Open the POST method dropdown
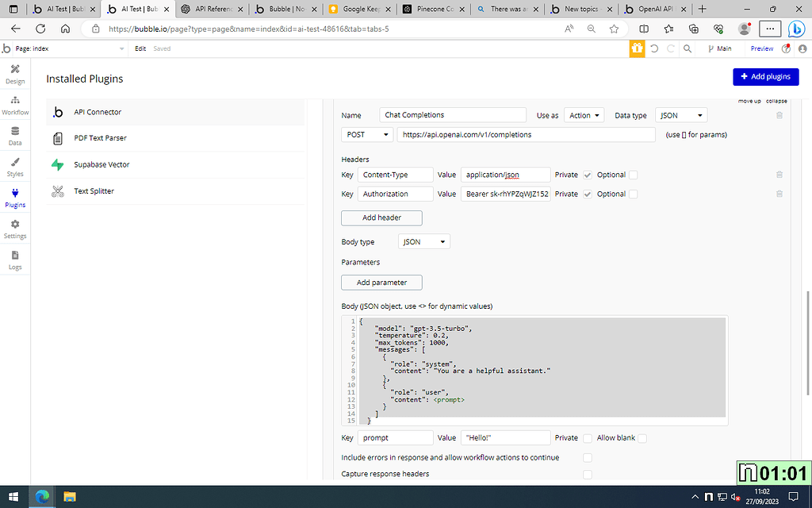This screenshot has width=812, height=508. click(366, 134)
